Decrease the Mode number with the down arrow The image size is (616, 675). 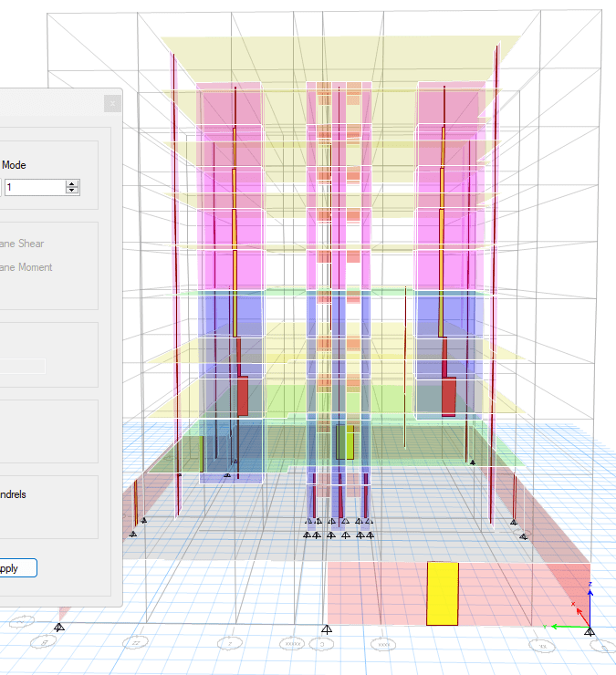point(72,191)
